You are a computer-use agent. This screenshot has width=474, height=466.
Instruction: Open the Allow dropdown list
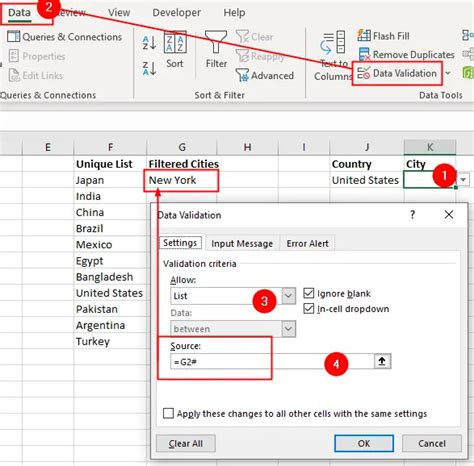tap(288, 296)
